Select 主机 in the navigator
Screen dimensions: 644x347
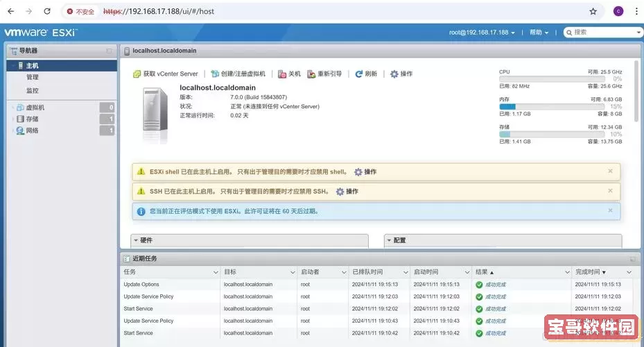pyautogui.click(x=62, y=65)
